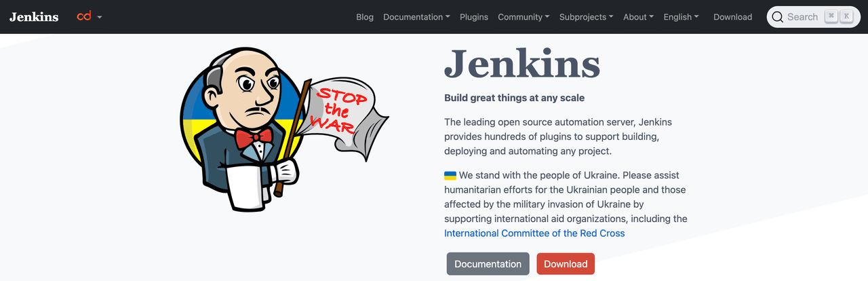Click the K key shortcut badge
The height and width of the screenshot is (281, 868).
point(845,17)
